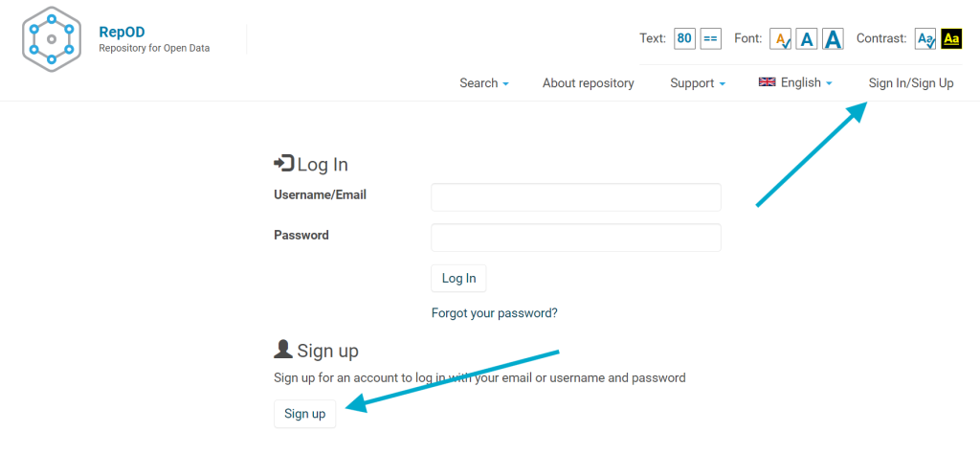The image size is (980, 455).
Task: Click the Log In button
Action: pyautogui.click(x=458, y=279)
